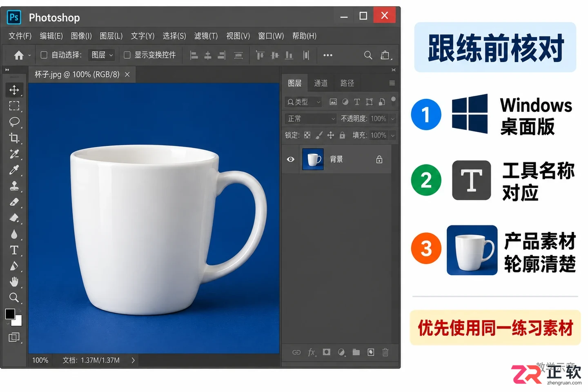Open the 文件(F) menu
This screenshot has height=392, width=588.
[x=20, y=36]
